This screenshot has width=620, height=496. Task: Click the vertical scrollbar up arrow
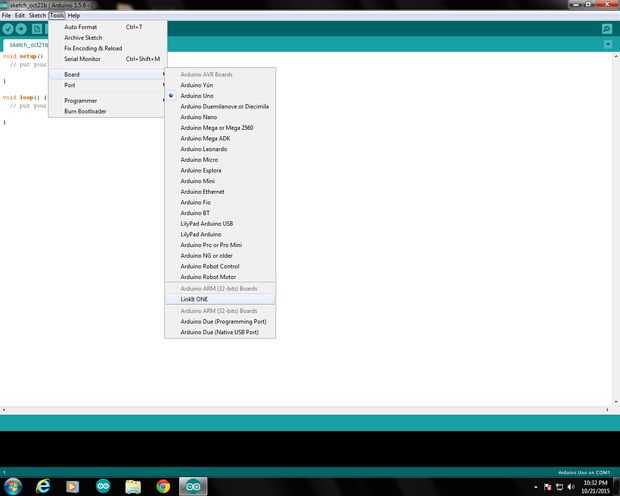[x=616, y=57]
